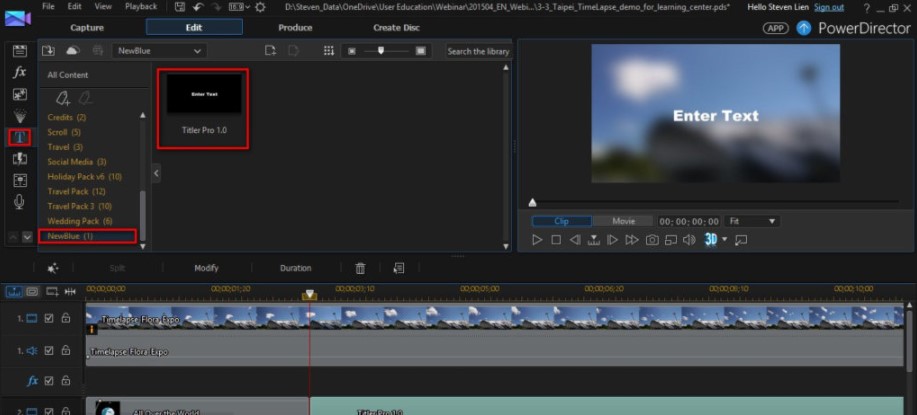
Task: Click the Duration button
Action: click(295, 268)
